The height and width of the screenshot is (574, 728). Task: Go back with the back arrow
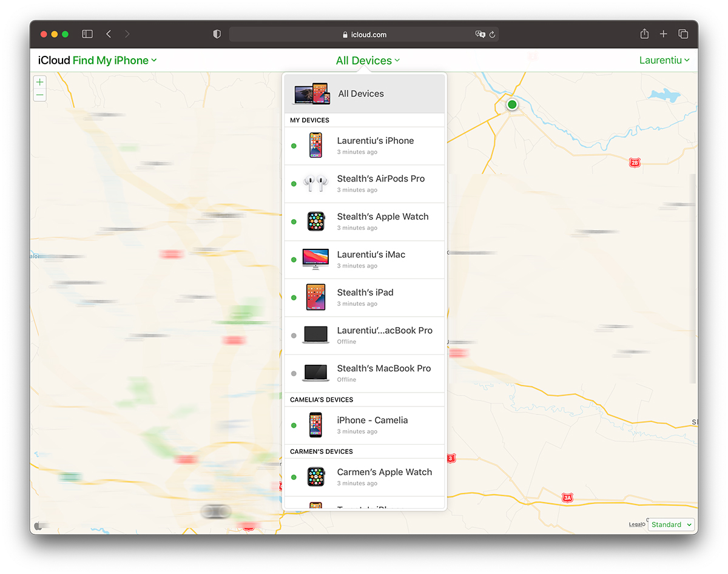click(109, 34)
